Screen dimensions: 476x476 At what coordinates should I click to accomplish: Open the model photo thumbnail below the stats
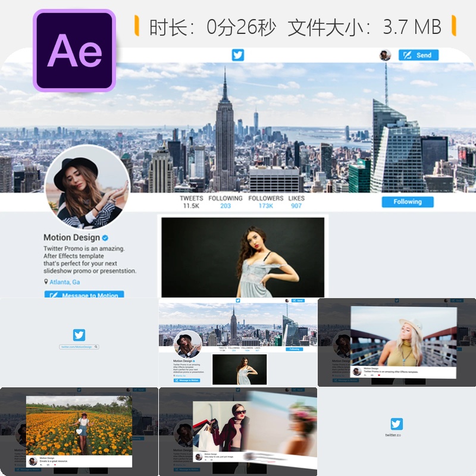pyautogui.click(x=237, y=256)
